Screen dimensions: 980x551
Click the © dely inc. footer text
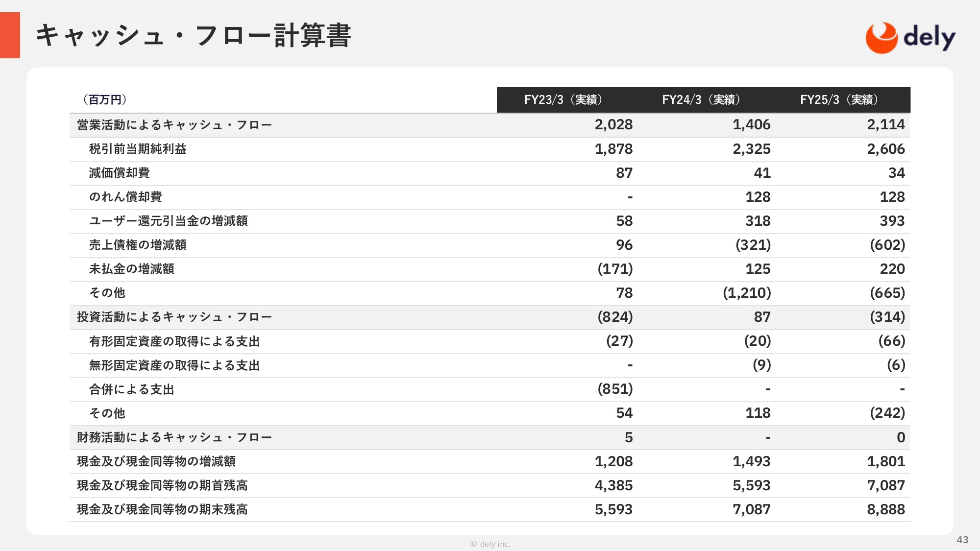point(490,544)
